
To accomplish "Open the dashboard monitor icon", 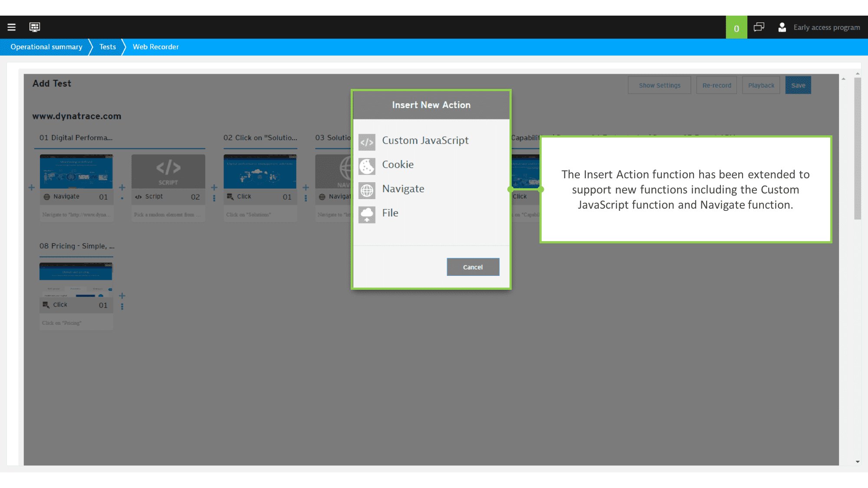I will pos(35,27).
